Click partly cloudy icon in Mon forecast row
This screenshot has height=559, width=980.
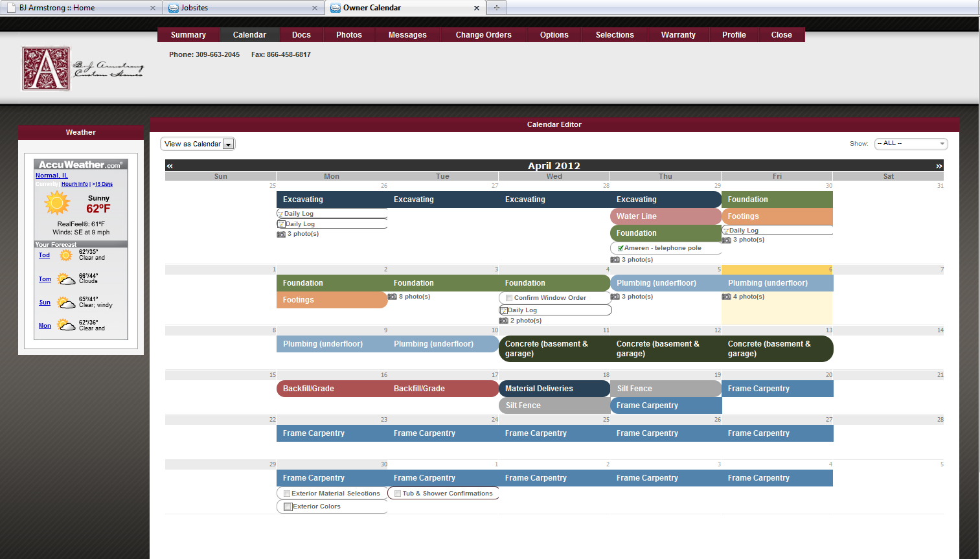tap(66, 325)
